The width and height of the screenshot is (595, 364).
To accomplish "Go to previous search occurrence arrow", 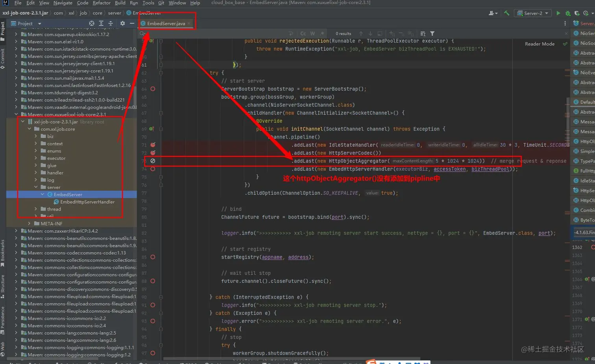I will coord(361,33).
